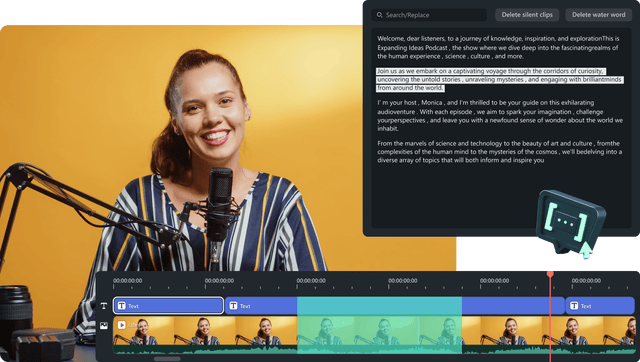Click the play icon on video clip
The image size is (640, 362).
coord(122,325)
